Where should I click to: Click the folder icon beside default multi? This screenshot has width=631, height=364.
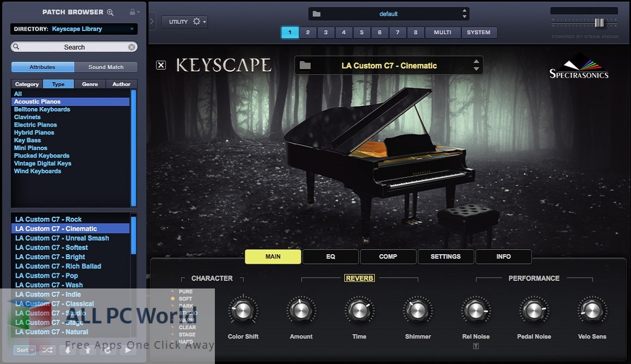pos(317,14)
